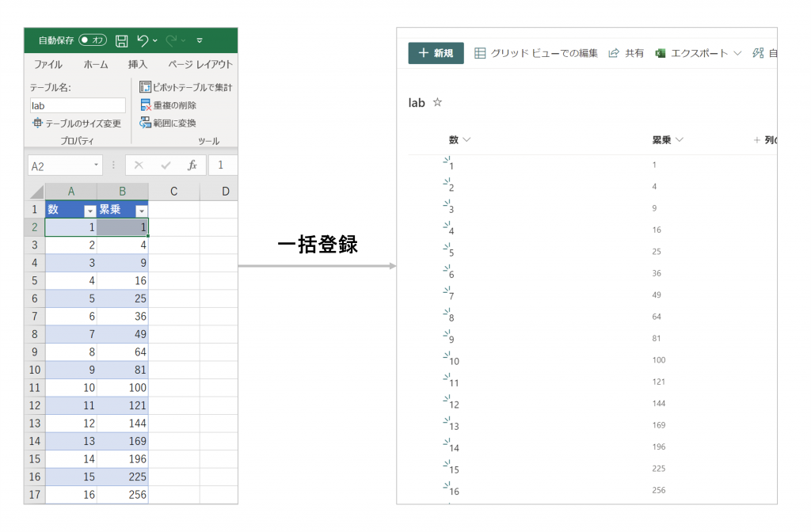The width and height of the screenshot is (811, 532).
Task: Switch to the 挿入 ribbon tab
Action: click(x=138, y=65)
